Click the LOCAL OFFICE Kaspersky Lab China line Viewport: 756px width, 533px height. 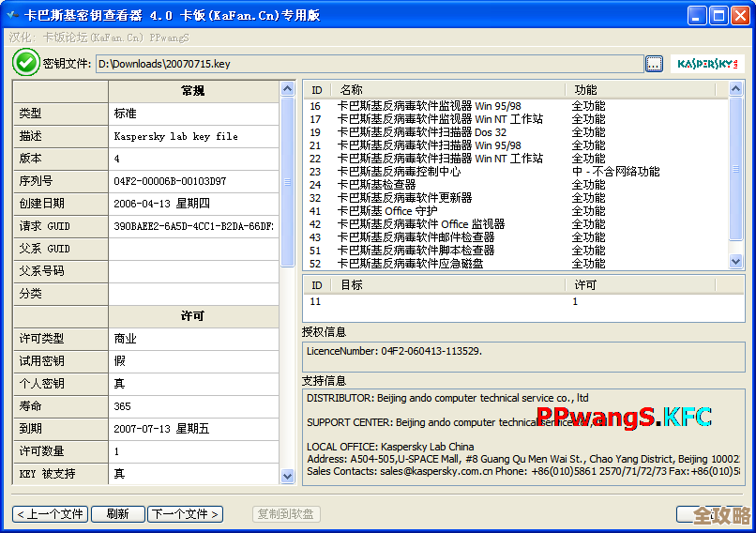390,447
